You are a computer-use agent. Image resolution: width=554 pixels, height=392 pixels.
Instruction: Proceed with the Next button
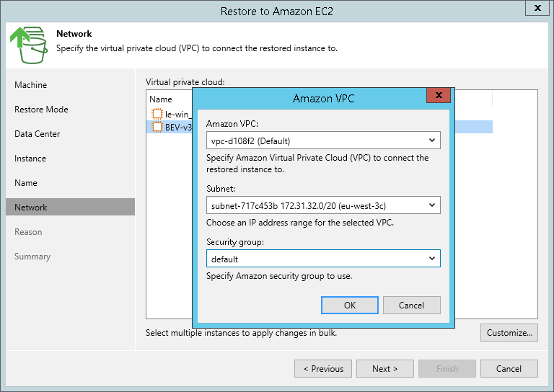point(384,369)
